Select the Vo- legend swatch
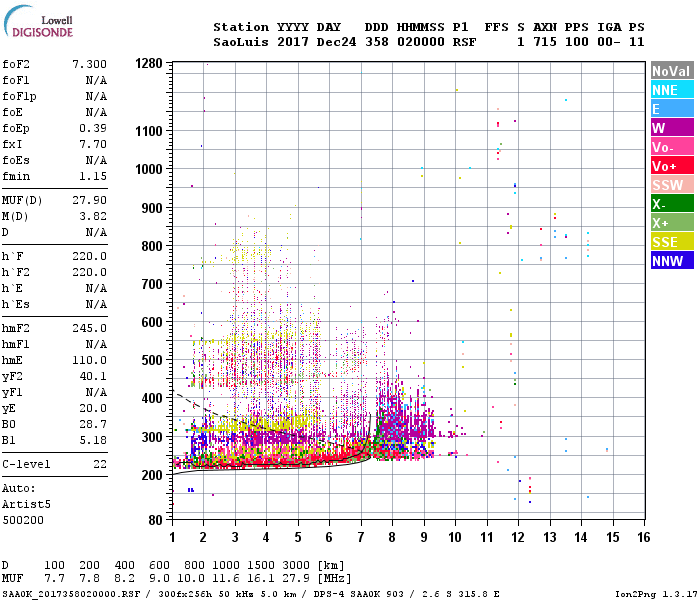This screenshot has width=700, height=600. click(x=672, y=147)
